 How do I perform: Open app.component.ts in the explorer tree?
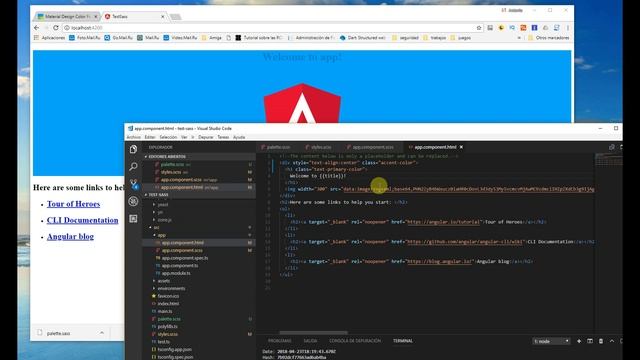tap(180, 266)
